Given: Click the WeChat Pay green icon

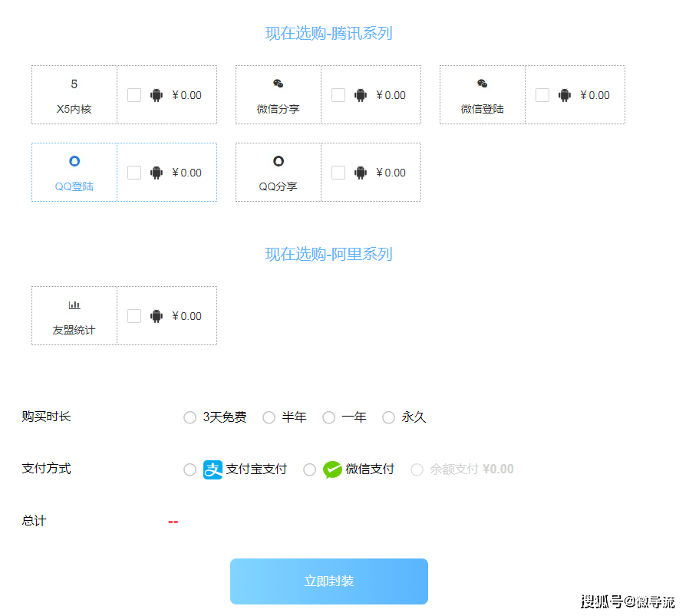Looking at the screenshot, I should (x=331, y=469).
